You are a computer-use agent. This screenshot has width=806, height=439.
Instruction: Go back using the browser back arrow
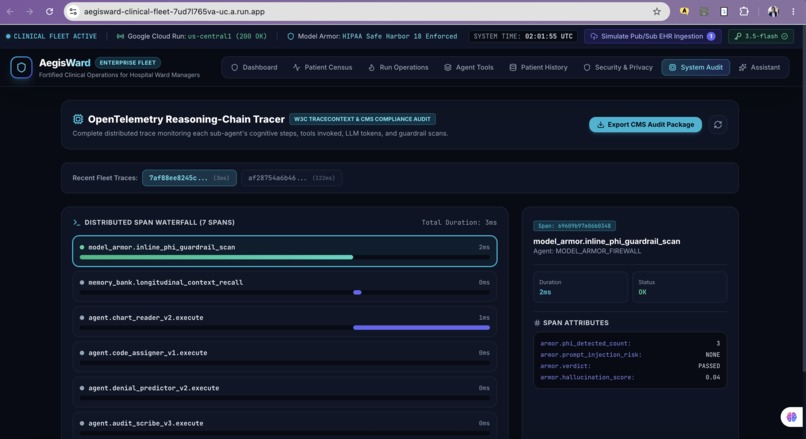(10, 11)
